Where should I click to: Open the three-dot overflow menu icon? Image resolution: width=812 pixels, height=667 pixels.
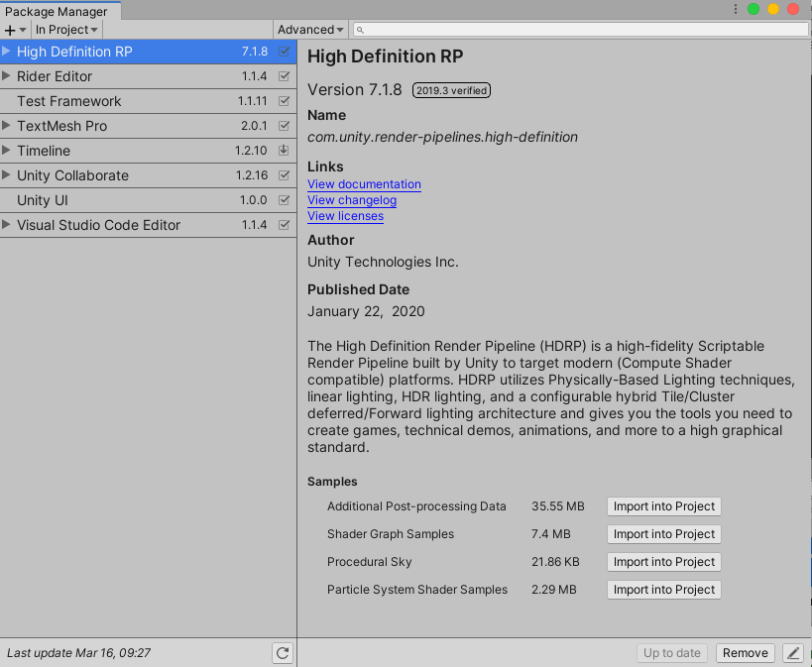coord(735,8)
